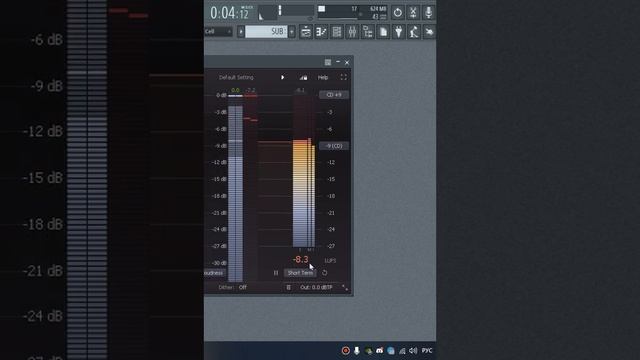Click the blue tray icon before network
The width and height of the screenshot is (640, 360).
point(391,351)
